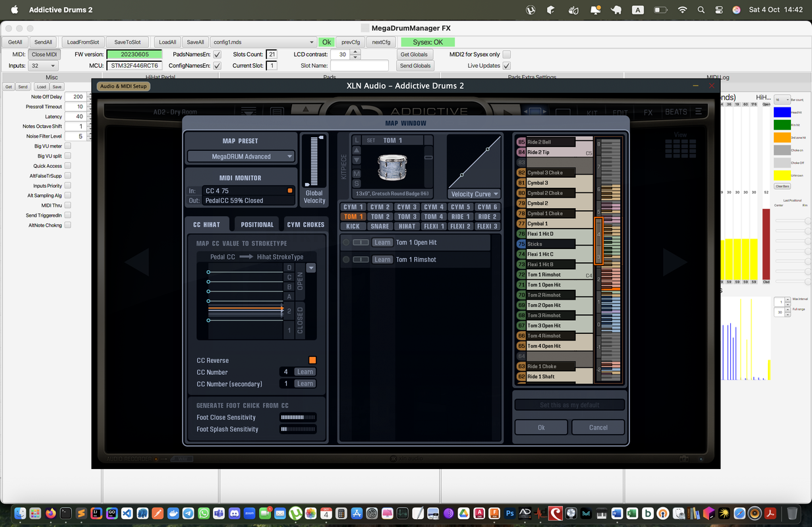Viewport: 812px width, 527px height.
Task: Click Note Off Delay value field
Action: tap(75, 97)
